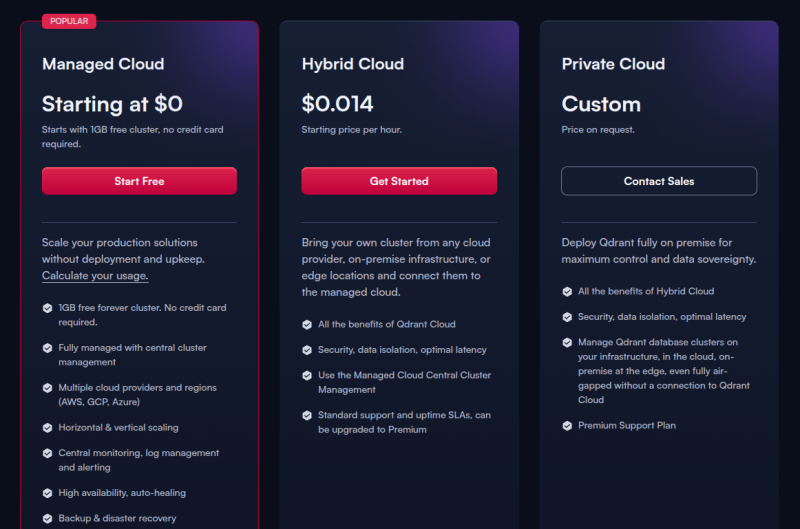Click check icon next to Horizontal & vertical scaling
This screenshot has height=529, width=800.
click(x=47, y=427)
